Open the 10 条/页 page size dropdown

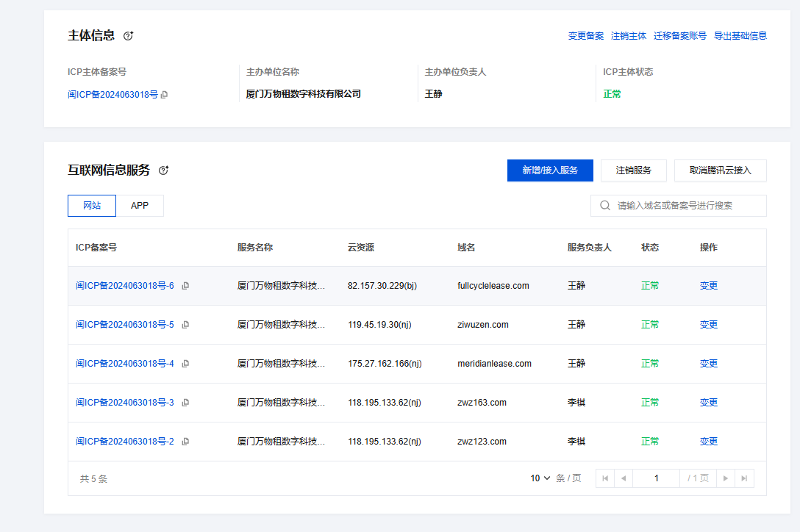(x=540, y=478)
